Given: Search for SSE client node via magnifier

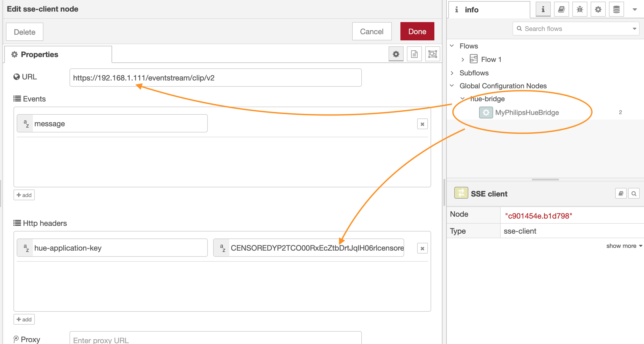Looking at the screenshot, I should [634, 193].
